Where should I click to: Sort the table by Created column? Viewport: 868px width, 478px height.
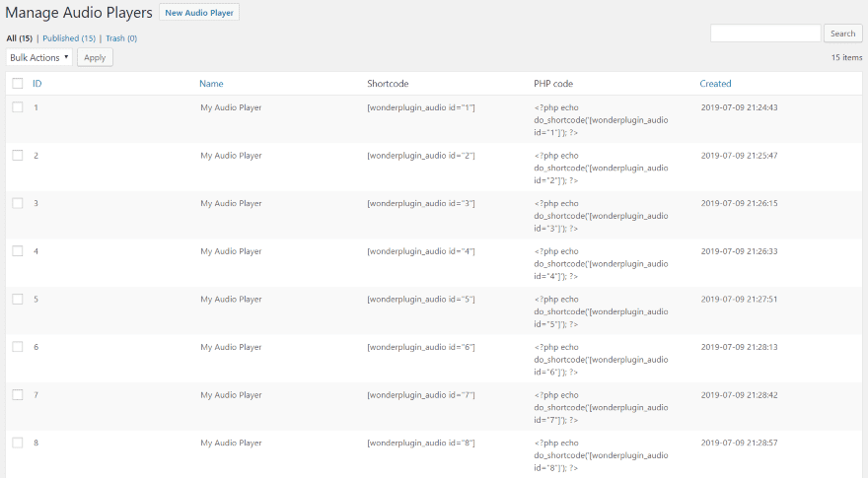(715, 84)
